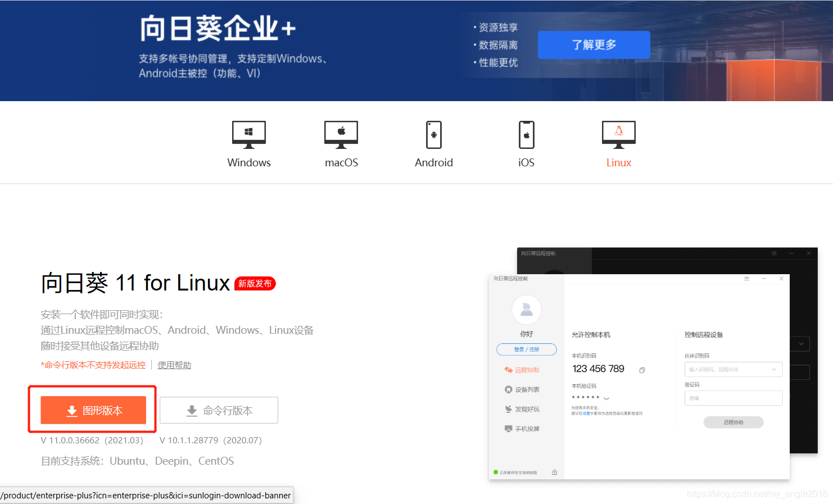The width and height of the screenshot is (833, 504).
Task: Select 远程协助 in preview sidebar
Action: click(x=522, y=370)
